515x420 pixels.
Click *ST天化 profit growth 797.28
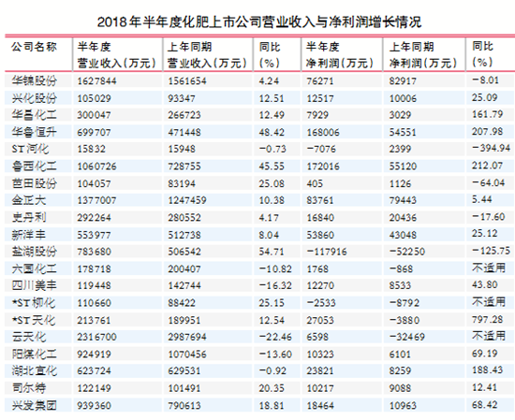pyautogui.click(x=488, y=319)
